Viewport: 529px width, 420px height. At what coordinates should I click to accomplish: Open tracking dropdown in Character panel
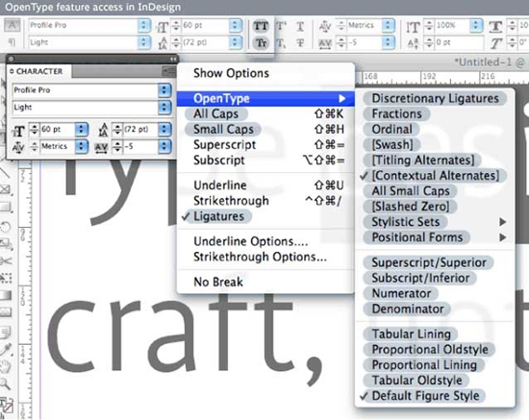click(x=164, y=147)
